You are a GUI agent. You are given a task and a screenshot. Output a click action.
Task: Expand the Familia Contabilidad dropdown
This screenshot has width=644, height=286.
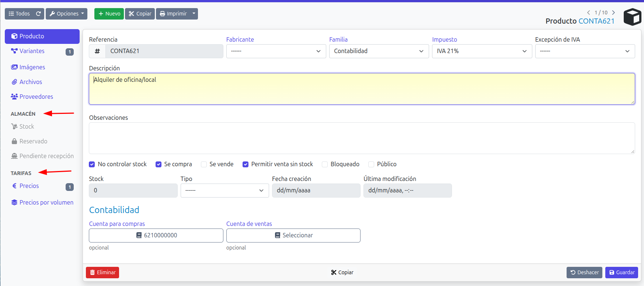(379, 51)
